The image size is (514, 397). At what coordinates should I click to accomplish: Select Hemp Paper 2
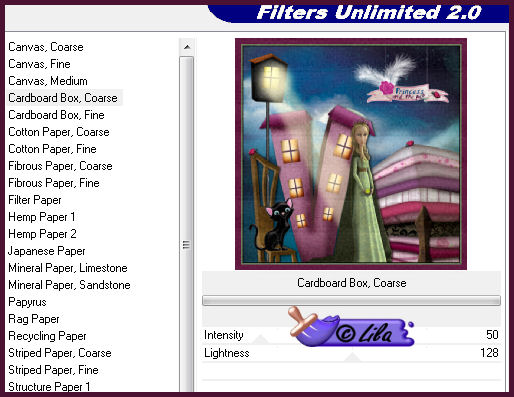coord(42,234)
